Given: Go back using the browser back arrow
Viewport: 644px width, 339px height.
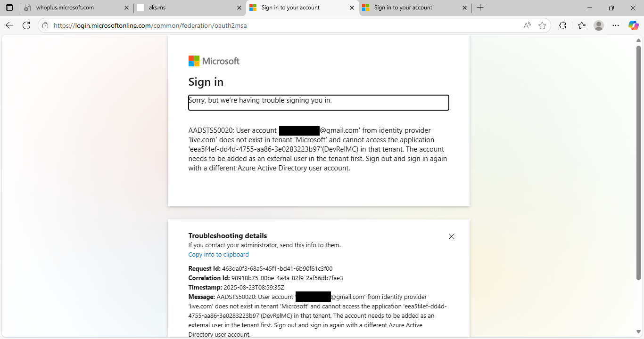Looking at the screenshot, I should pos(9,25).
